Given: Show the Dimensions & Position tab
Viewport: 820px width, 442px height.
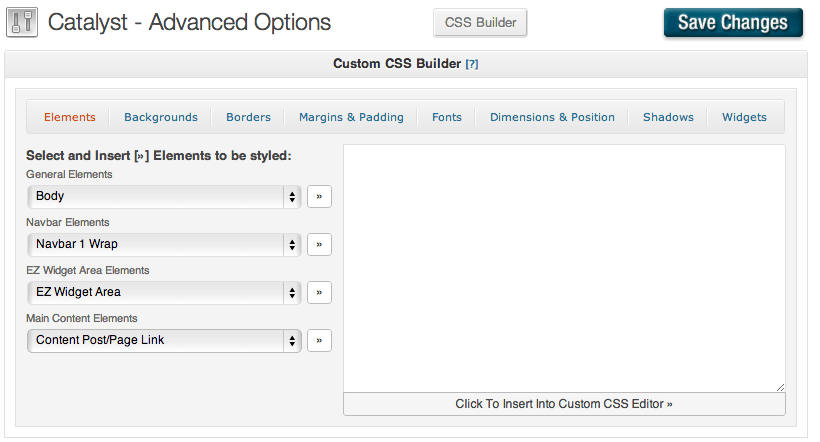Looking at the screenshot, I should coord(552,117).
